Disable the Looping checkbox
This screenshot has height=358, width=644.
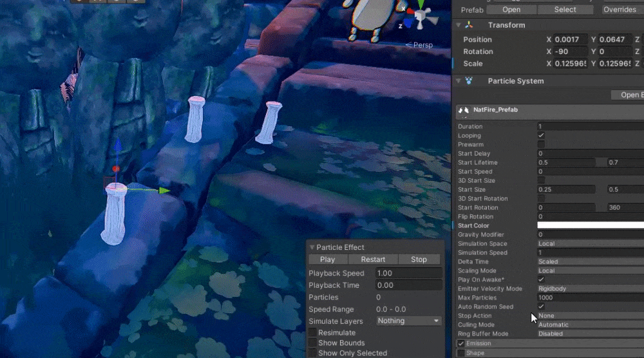click(541, 136)
